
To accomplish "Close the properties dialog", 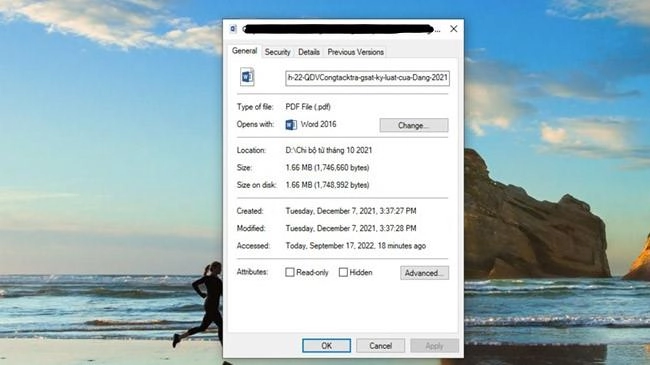I will [454, 29].
